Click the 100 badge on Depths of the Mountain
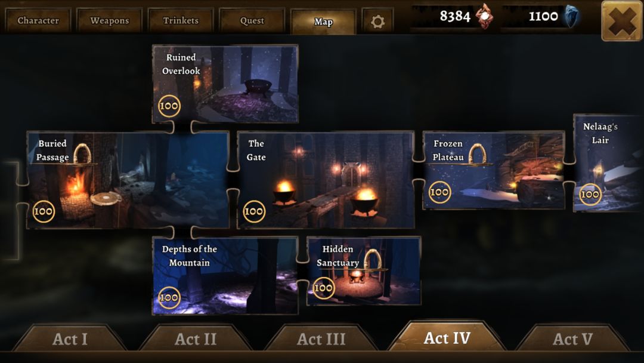Image resolution: width=644 pixels, height=363 pixels. [x=169, y=297]
